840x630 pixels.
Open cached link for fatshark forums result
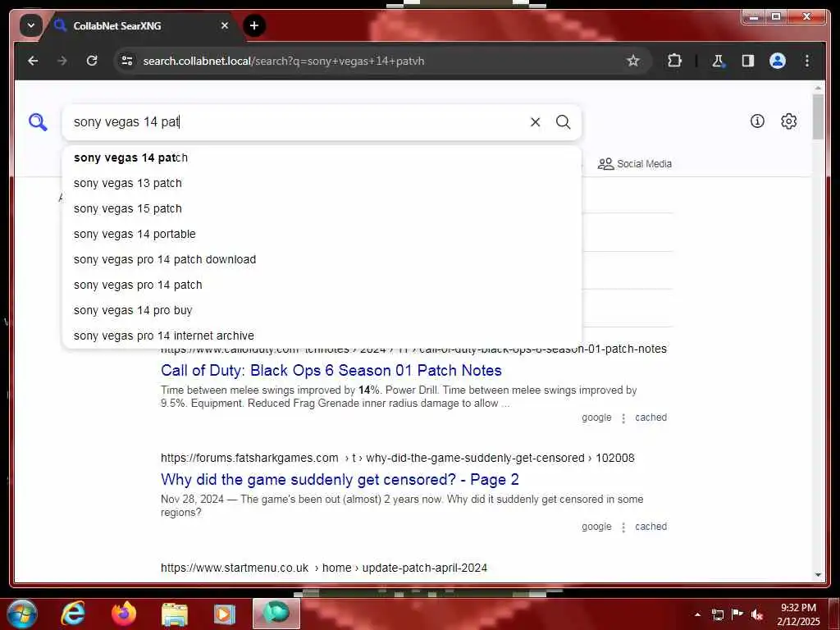pos(651,527)
